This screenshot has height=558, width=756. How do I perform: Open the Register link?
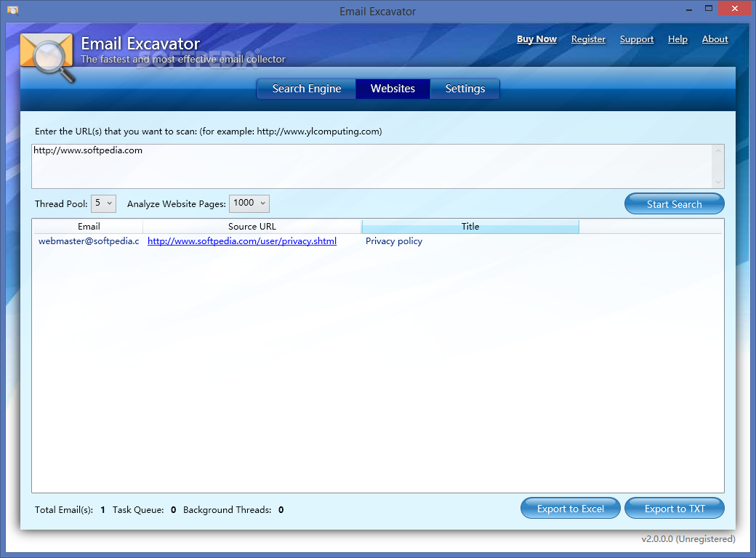(x=588, y=39)
